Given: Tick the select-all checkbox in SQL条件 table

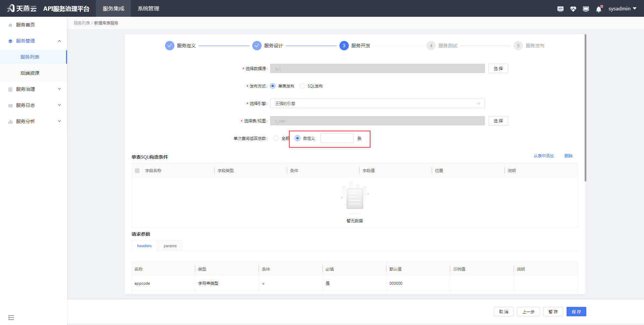Looking at the screenshot, I should tap(137, 171).
